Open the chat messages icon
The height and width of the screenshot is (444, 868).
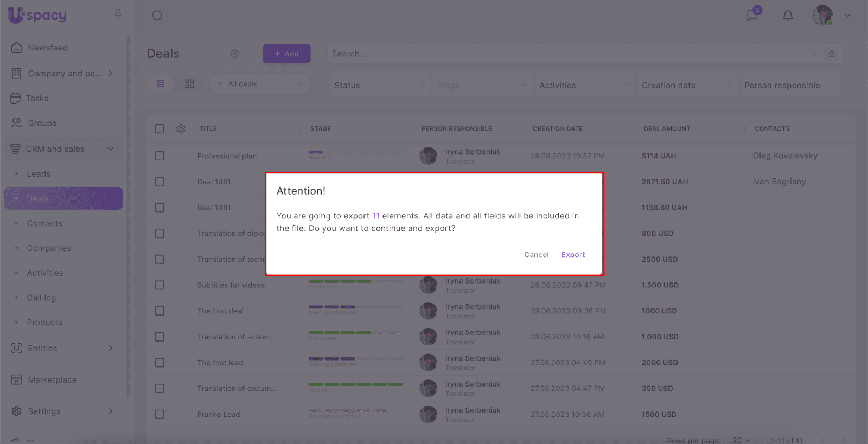pyautogui.click(x=752, y=15)
